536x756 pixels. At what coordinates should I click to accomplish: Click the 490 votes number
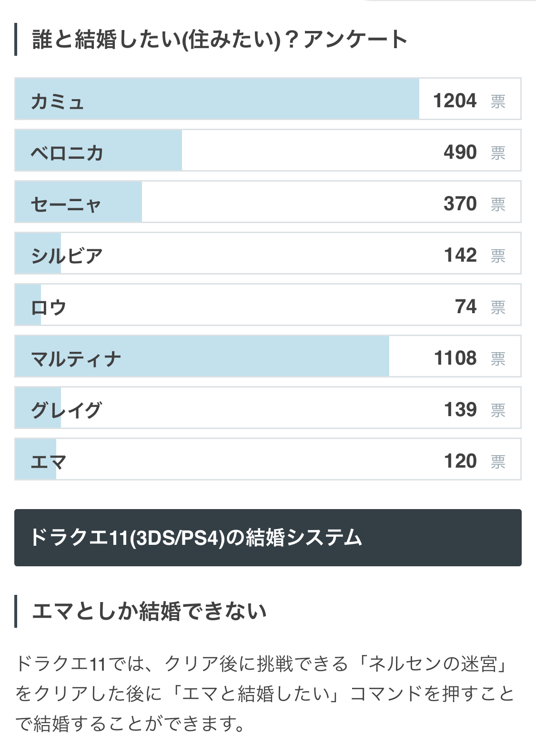(x=460, y=152)
